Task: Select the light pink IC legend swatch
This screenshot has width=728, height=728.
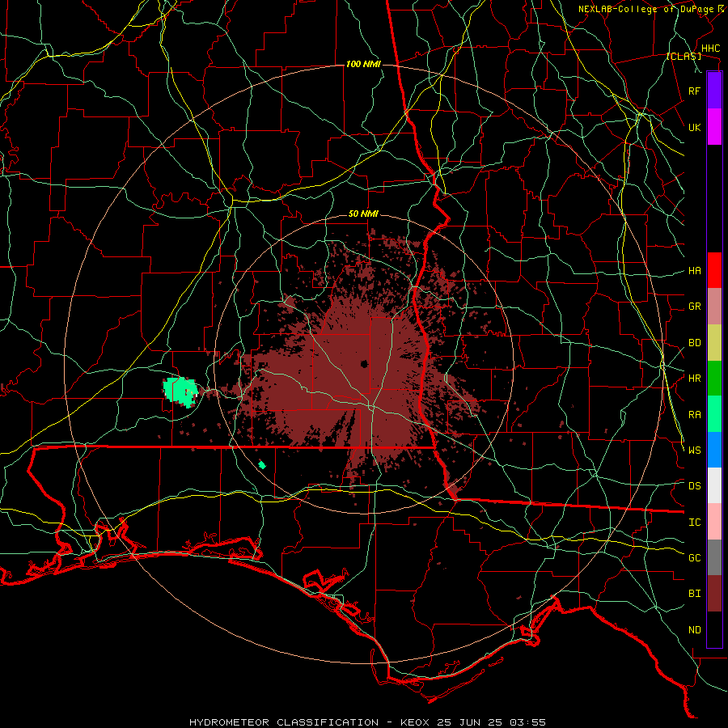Action: pos(714,522)
